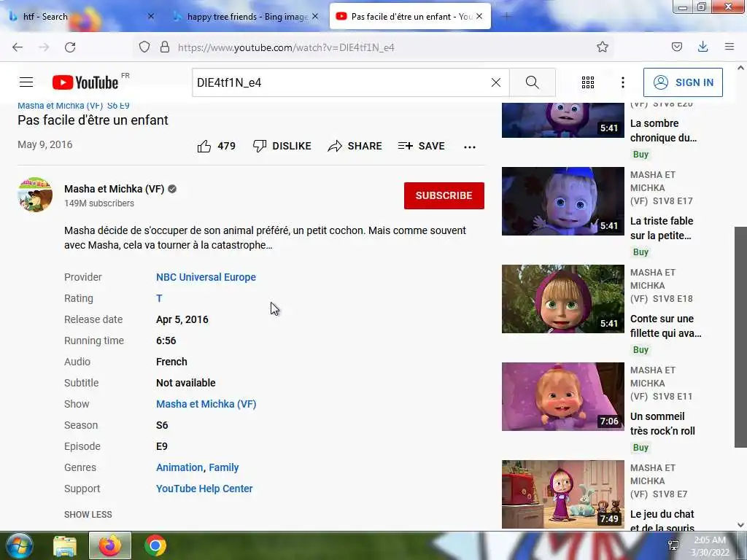Share the video via SHARE arrow
Viewport: 747px width, 560px height.
355,146
